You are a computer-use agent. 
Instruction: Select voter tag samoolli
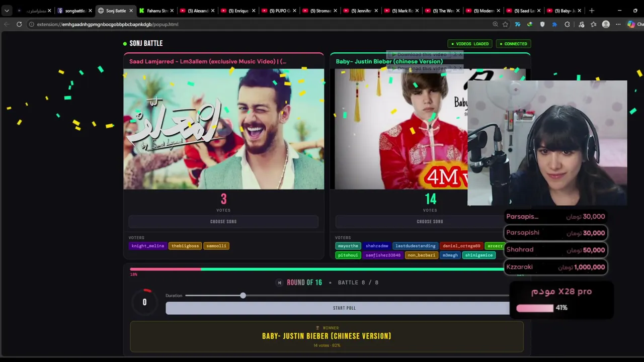click(216, 246)
